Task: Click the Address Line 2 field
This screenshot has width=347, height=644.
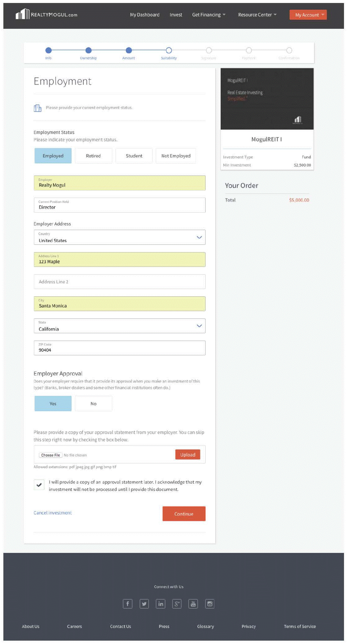Action: 119,282
